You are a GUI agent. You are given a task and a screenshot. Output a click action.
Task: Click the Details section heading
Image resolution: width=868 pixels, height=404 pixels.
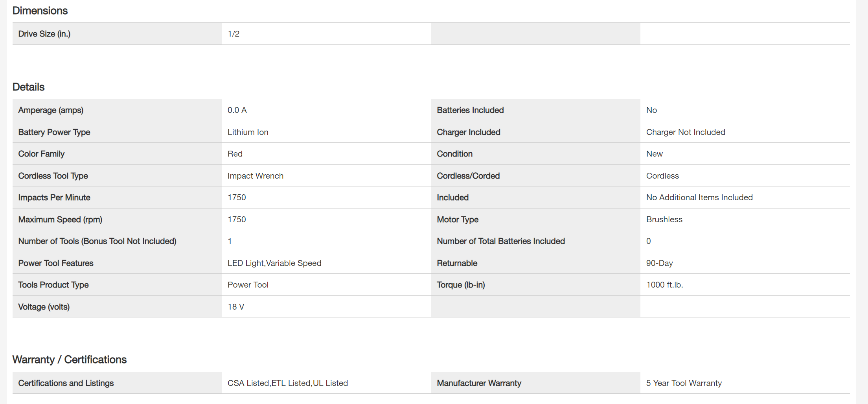coord(29,87)
